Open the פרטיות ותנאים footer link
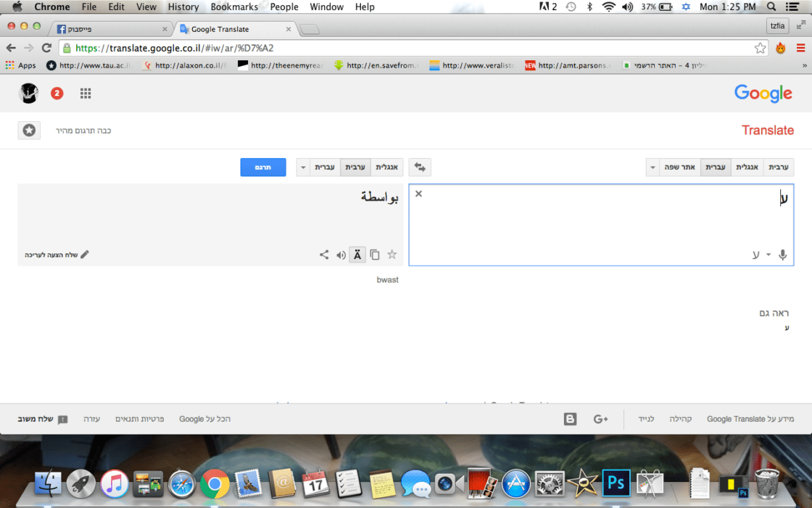Screen dimensions: 812x508 click(139, 419)
